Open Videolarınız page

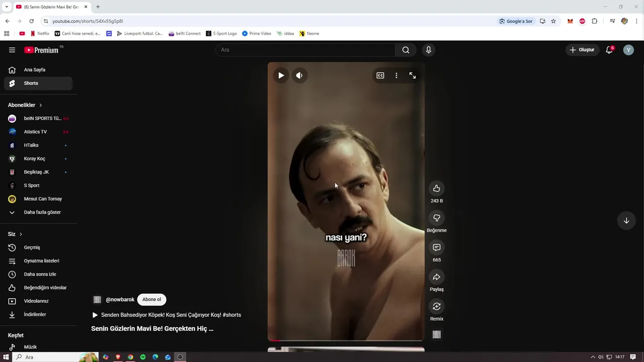click(x=38, y=301)
